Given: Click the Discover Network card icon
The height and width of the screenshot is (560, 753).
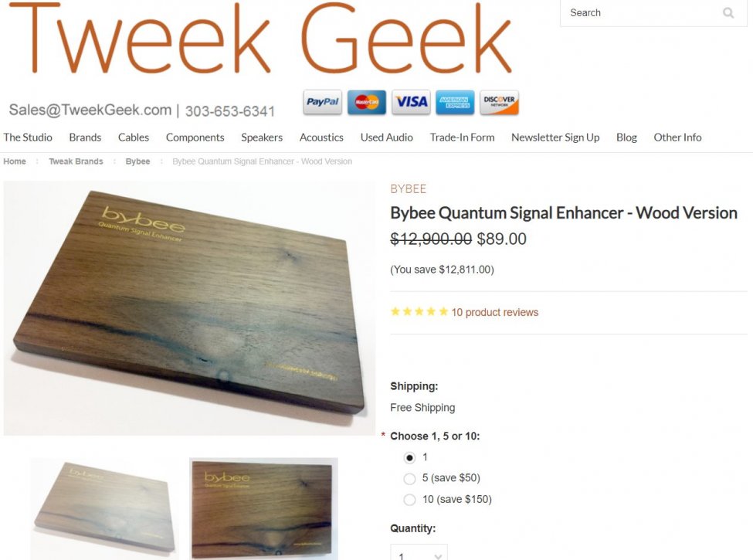Looking at the screenshot, I should pyautogui.click(x=499, y=102).
